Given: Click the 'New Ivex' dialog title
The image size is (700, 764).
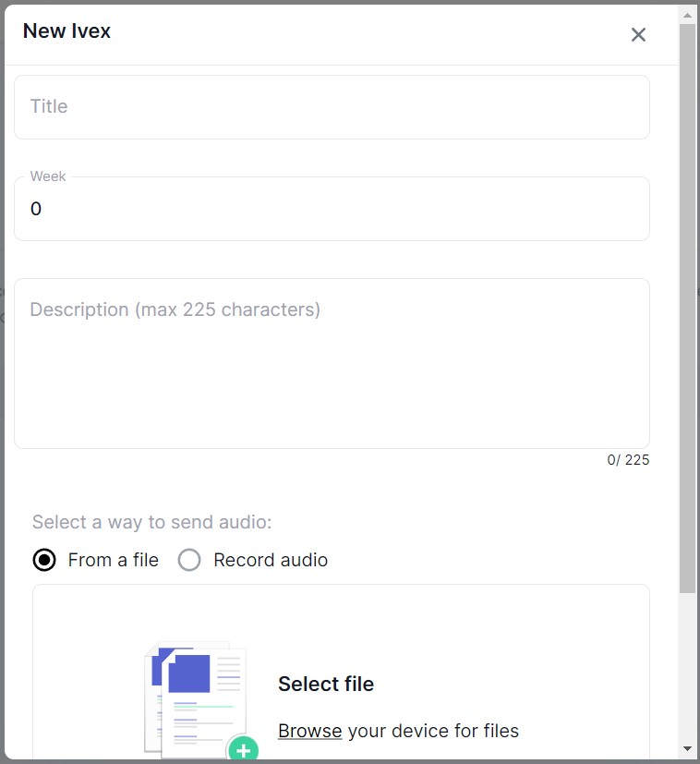Looking at the screenshot, I should click(x=66, y=30).
